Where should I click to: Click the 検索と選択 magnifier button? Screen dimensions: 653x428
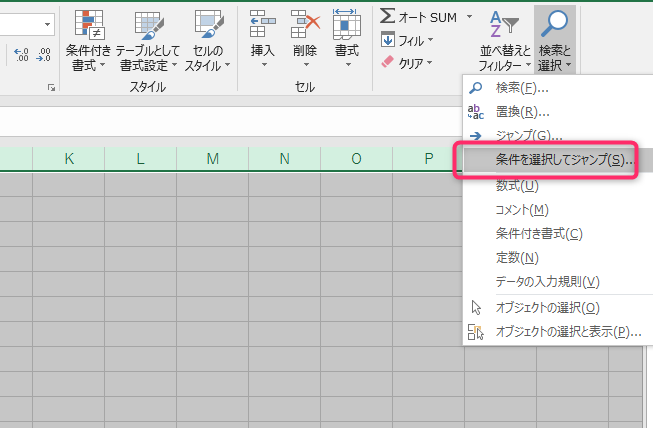(x=555, y=22)
